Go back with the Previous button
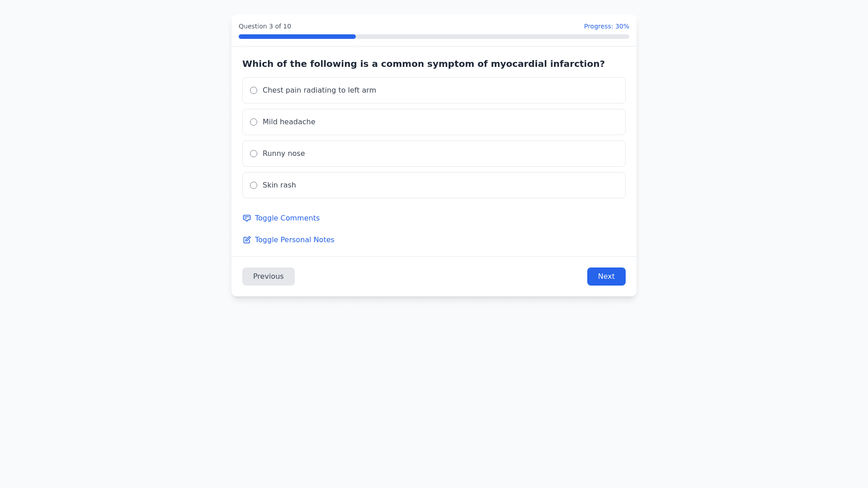 point(268,277)
